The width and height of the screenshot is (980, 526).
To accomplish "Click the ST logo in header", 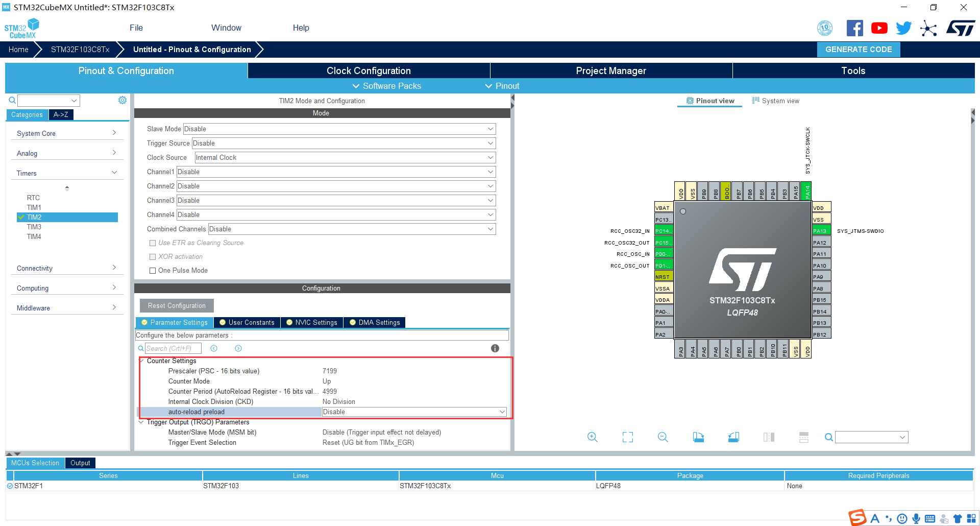I will pos(961,28).
